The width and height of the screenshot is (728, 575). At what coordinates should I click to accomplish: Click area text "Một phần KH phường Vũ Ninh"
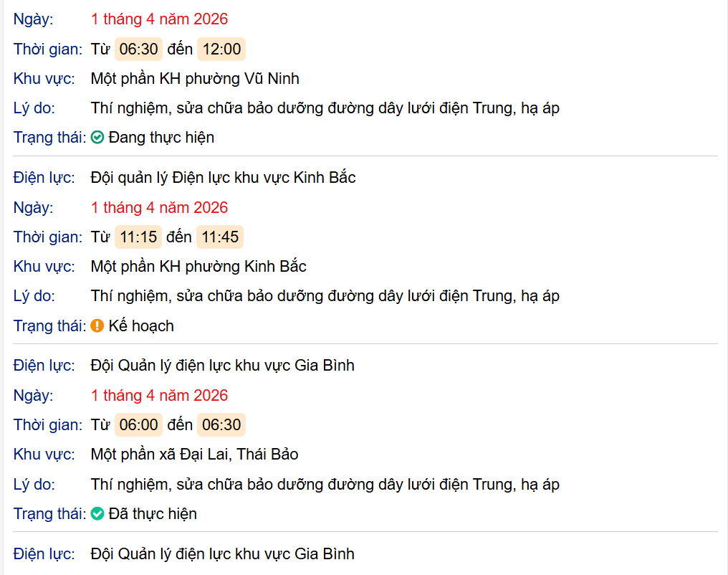click(x=195, y=79)
